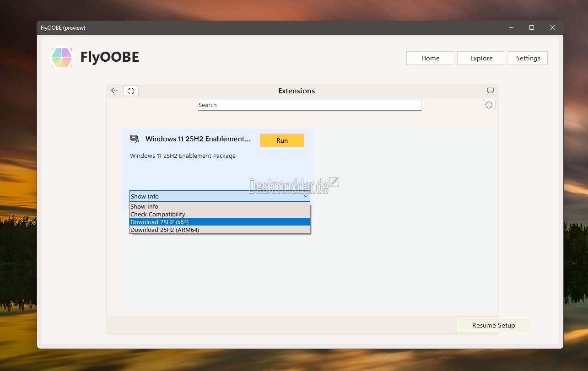This screenshot has width=588, height=371.
Task: Click the plus icon to add extension
Action: pyautogui.click(x=489, y=105)
